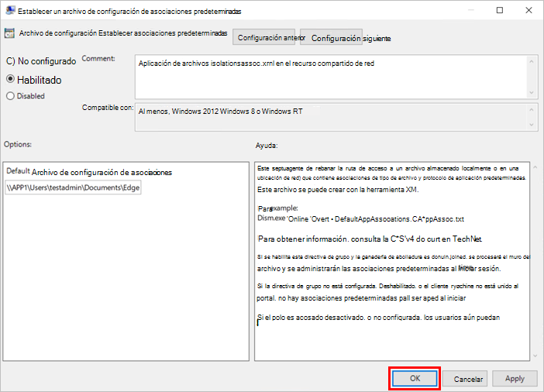Select the Disabled radio button
Viewport: 544px width, 392px height.
[10, 96]
